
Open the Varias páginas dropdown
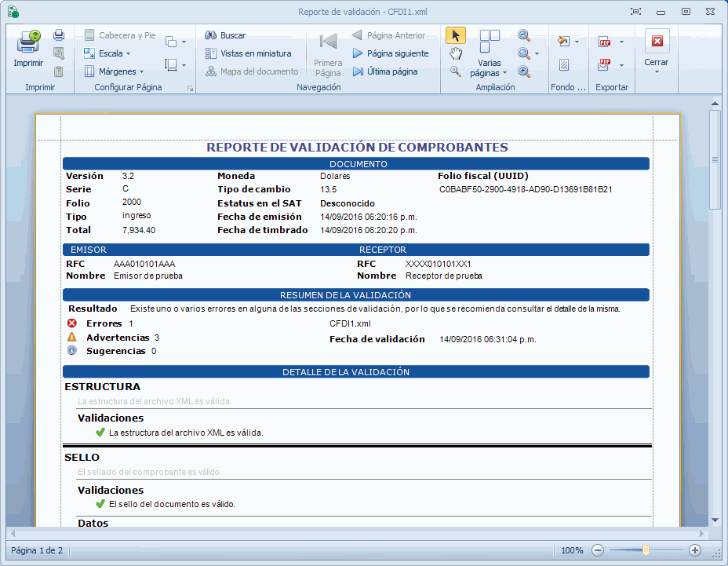coord(490,68)
